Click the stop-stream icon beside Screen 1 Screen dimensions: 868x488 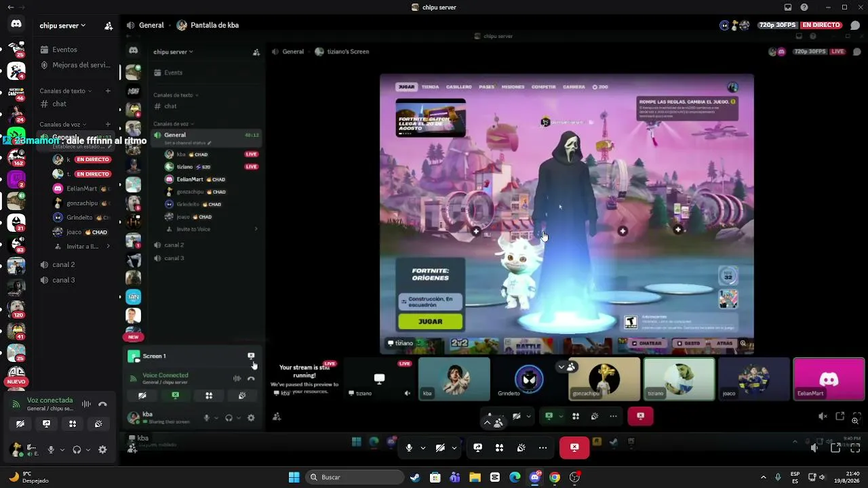tap(251, 356)
